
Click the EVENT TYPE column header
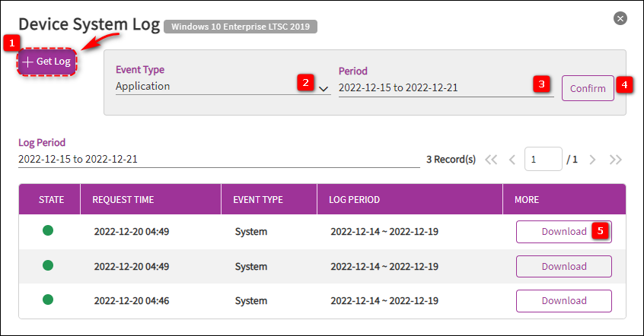pos(259,200)
